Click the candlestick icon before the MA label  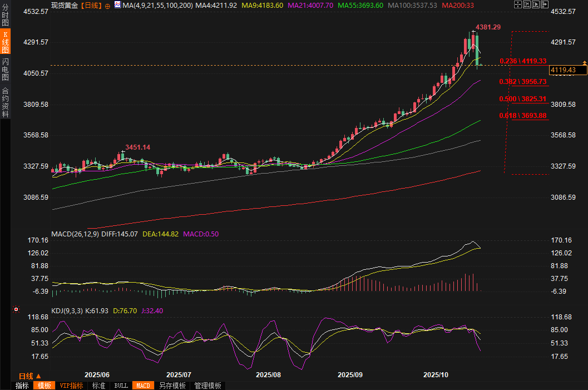pos(118,5)
